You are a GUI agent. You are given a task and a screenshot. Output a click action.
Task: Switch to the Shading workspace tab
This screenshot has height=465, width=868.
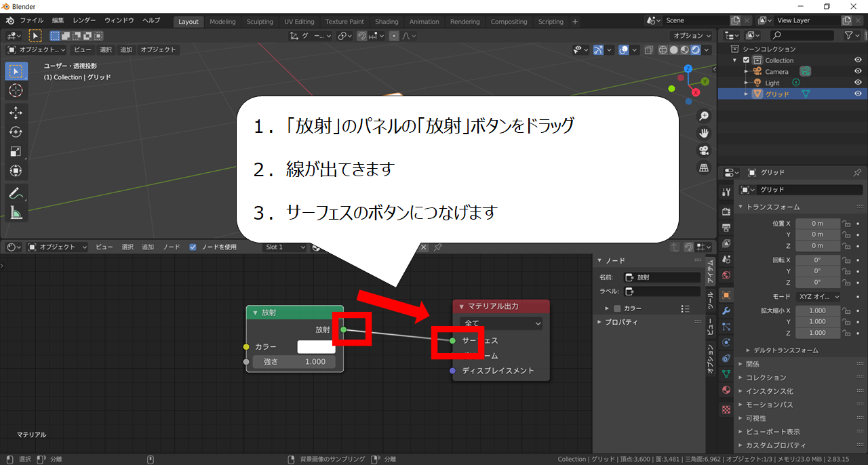click(387, 22)
